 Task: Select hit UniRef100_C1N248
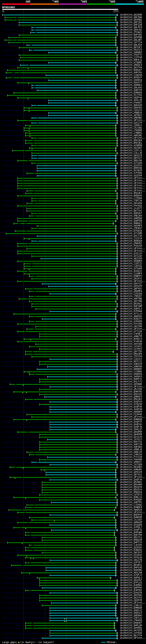click(x=131, y=75)
